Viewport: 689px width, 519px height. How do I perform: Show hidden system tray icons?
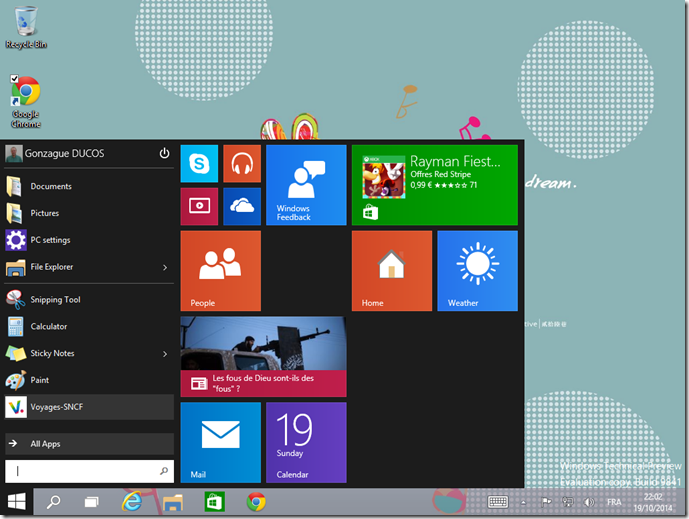point(523,502)
